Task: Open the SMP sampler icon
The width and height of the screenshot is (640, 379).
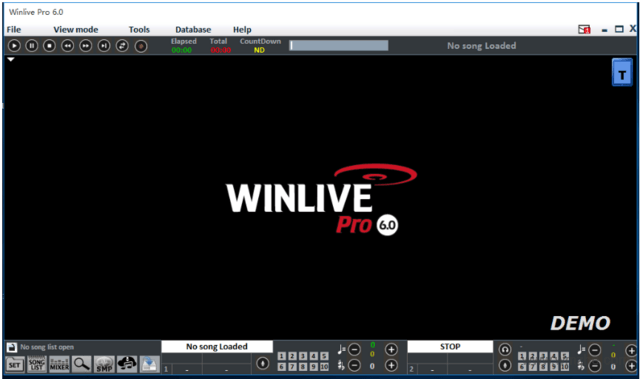Action: (104, 364)
